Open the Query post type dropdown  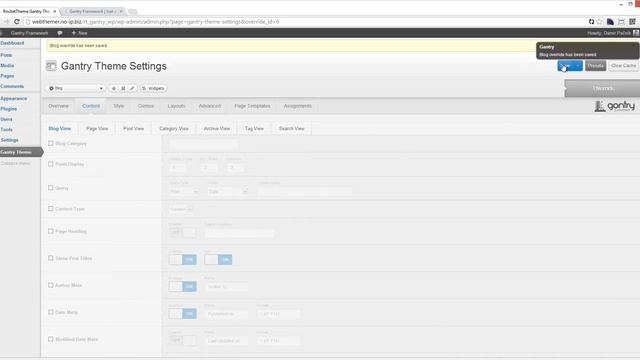(x=184, y=191)
